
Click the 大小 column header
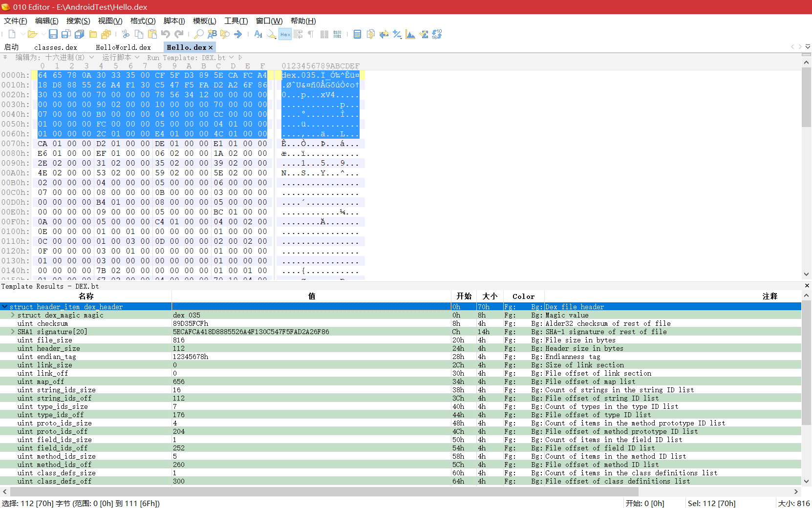(x=490, y=296)
